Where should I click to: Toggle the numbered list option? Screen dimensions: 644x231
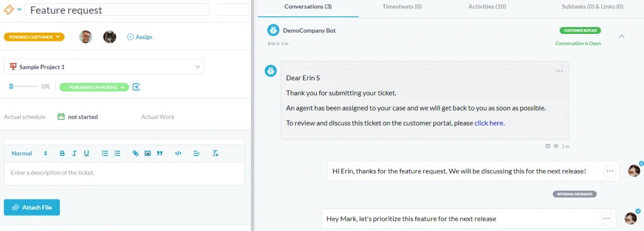[x=105, y=153]
